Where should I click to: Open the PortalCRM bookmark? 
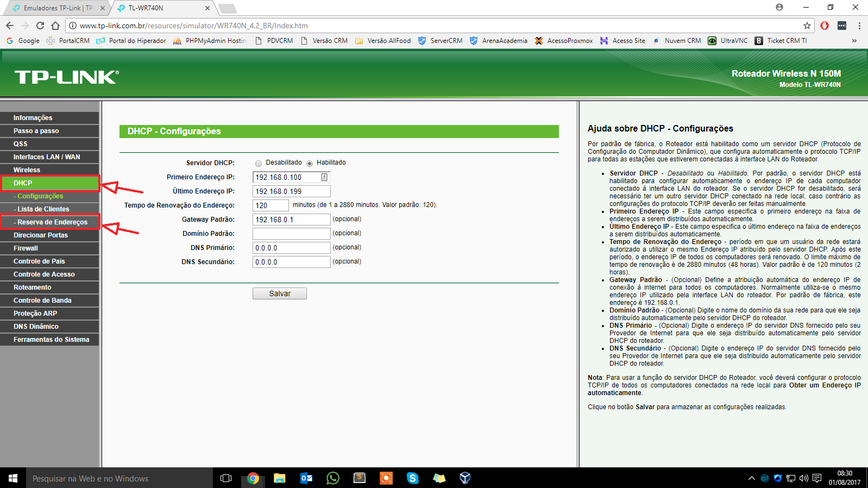tap(68, 41)
